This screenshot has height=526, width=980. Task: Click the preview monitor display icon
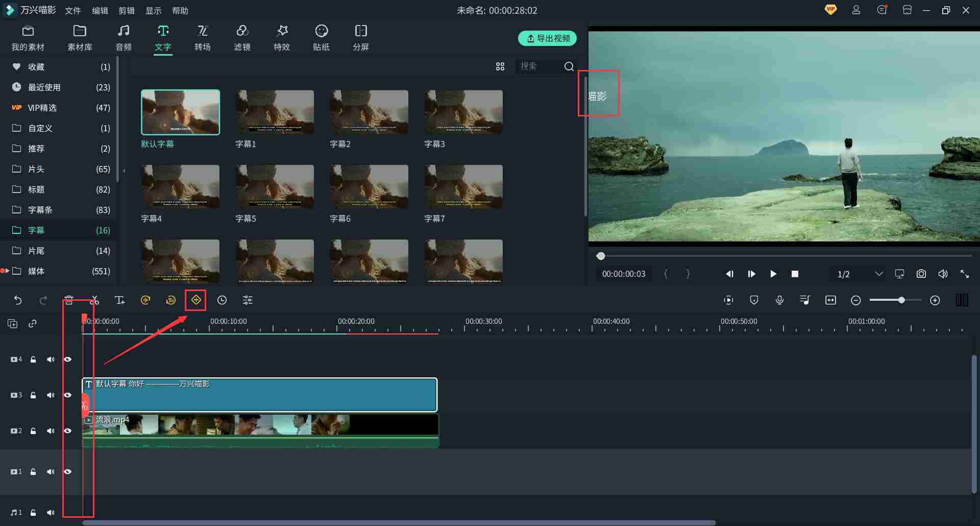point(900,274)
